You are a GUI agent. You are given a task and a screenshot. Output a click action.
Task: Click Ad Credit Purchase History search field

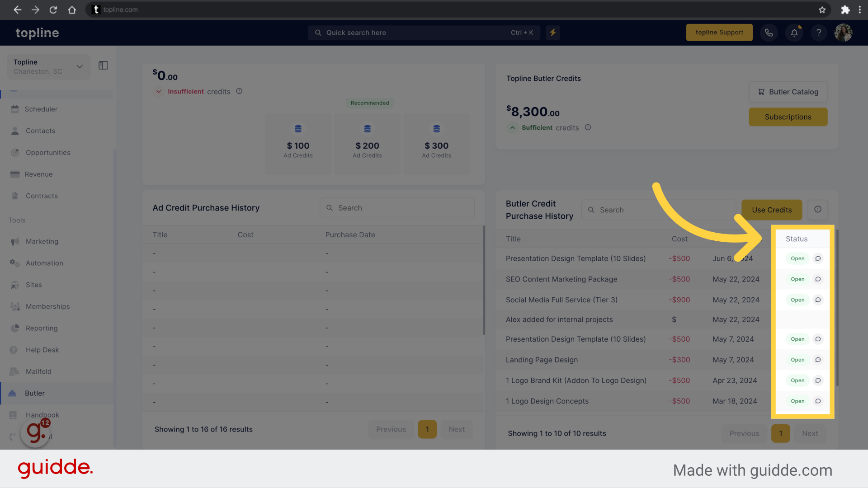pyautogui.click(x=397, y=208)
